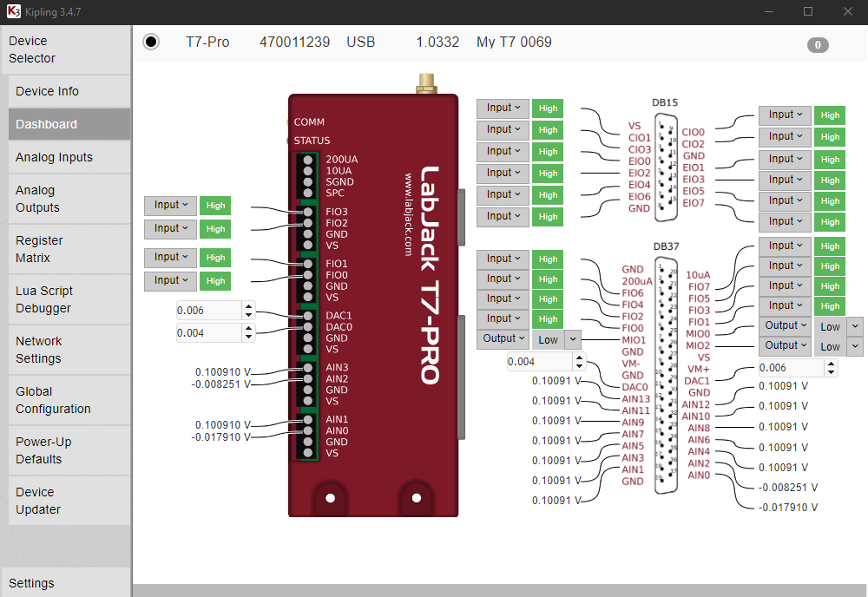The image size is (868, 597).
Task: Open the Input dropdown next to FIO3
Action: [170, 206]
